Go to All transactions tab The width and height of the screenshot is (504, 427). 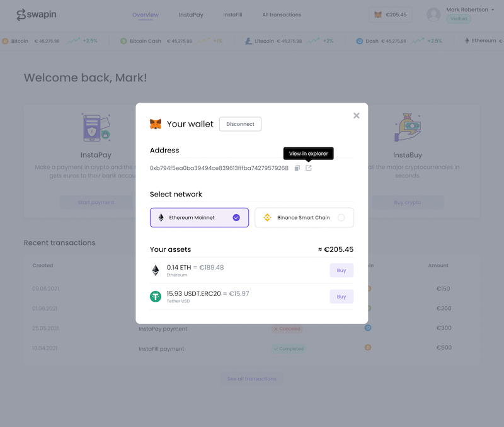[x=282, y=14]
